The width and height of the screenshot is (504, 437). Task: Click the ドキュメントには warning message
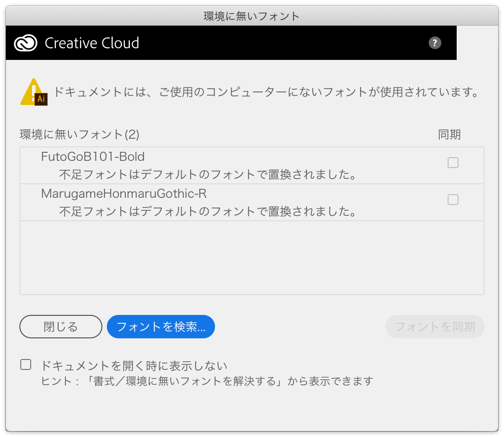tap(266, 92)
